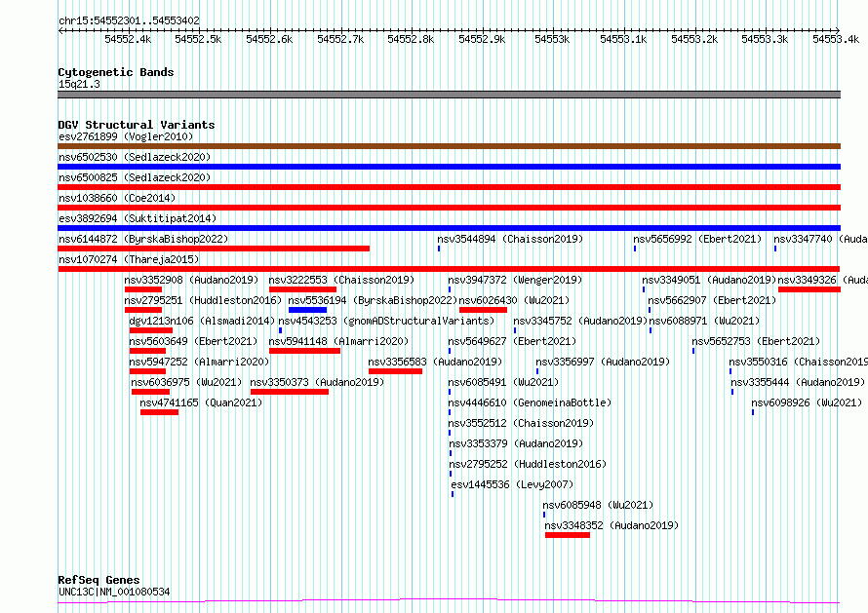This screenshot has height=613, width=868.
Task: Click the esv2761899 (Vogler2010) variant label
Action: (126, 136)
